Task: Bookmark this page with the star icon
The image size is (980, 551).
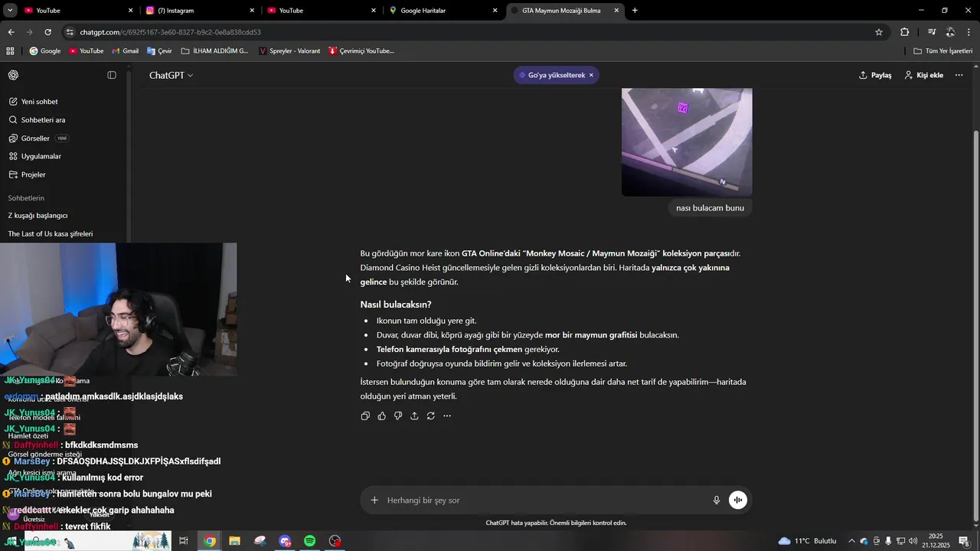Action: point(879,32)
